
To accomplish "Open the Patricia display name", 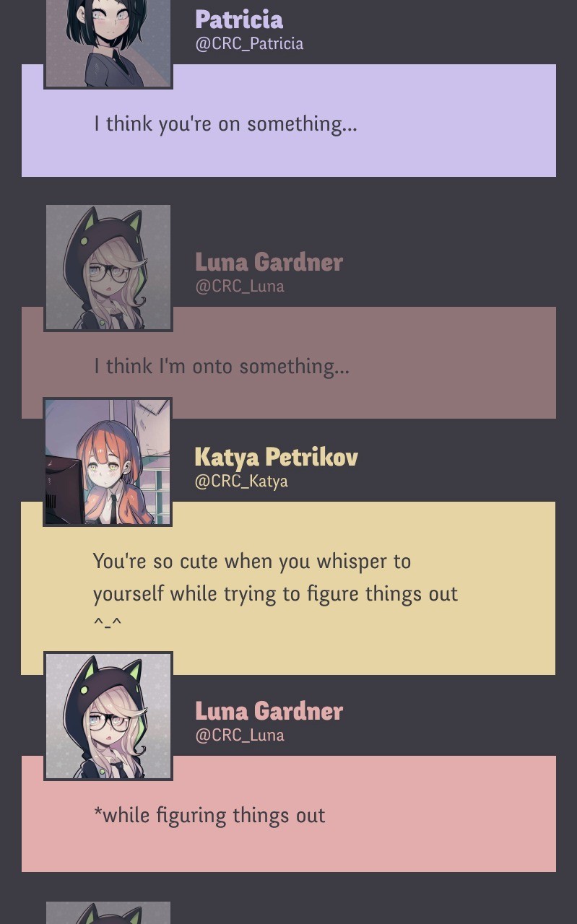I will point(239,19).
